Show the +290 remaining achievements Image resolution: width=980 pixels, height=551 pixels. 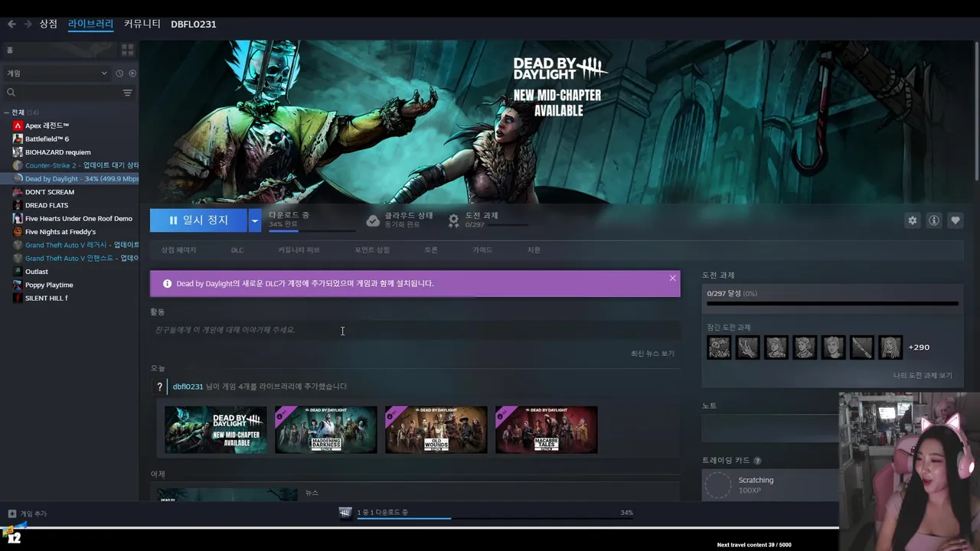pyautogui.click(x=919, y=347)
